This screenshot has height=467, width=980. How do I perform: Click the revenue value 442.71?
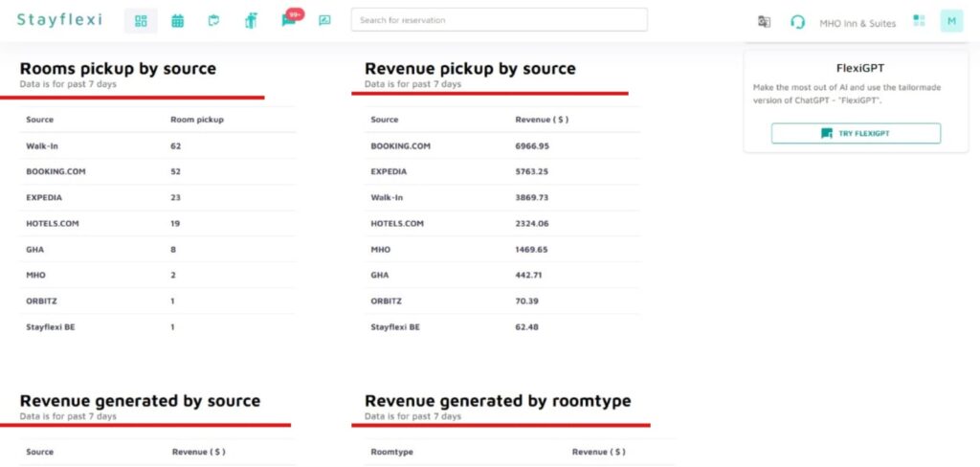528,275
